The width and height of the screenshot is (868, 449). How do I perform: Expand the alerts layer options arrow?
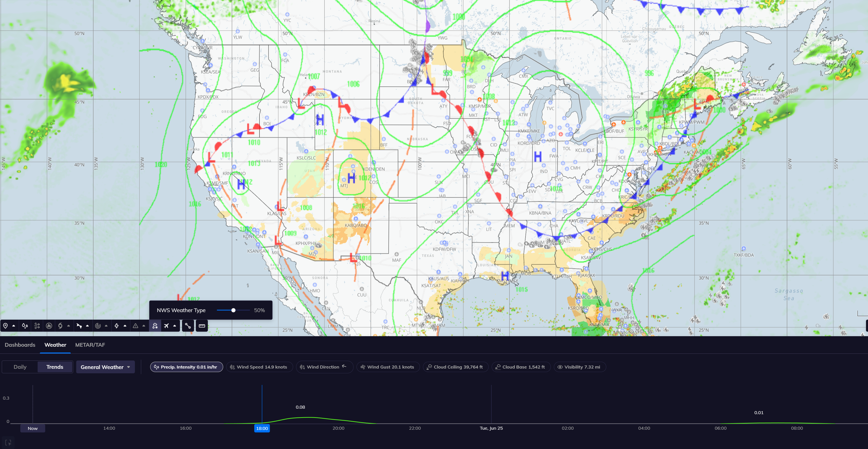click(144, 326)
